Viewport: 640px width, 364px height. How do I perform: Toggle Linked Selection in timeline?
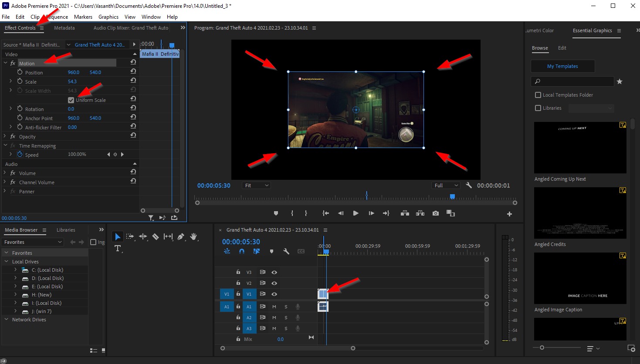tap(257, 251)
